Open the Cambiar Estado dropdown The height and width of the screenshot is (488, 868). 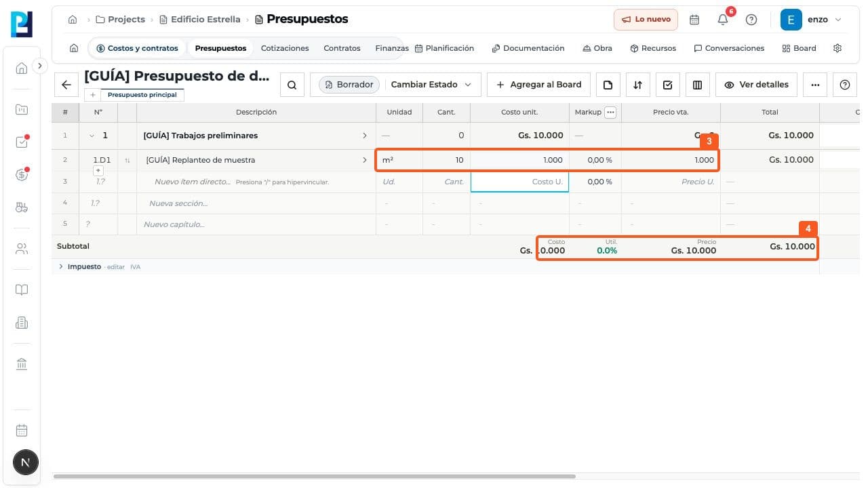pyautogui.click(x=431, y=85)
